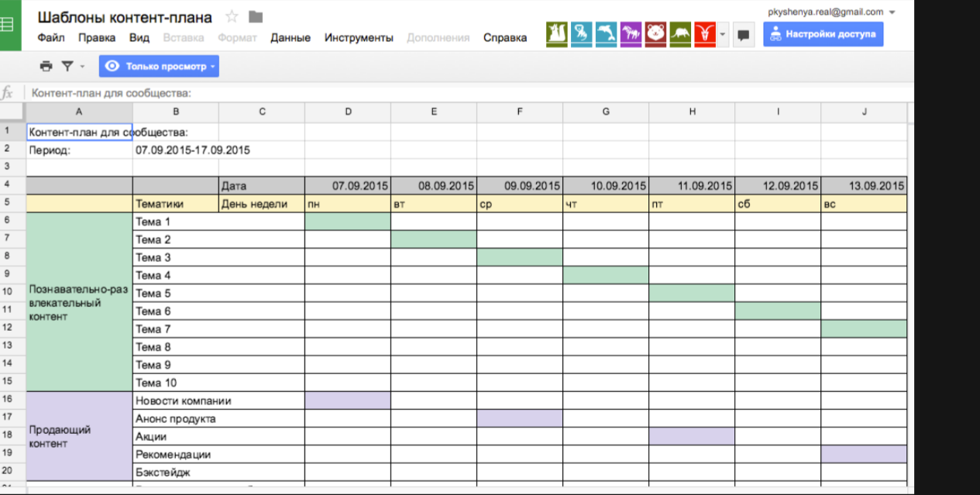Click the printer icon in toolbar

(x=46, y=67)
